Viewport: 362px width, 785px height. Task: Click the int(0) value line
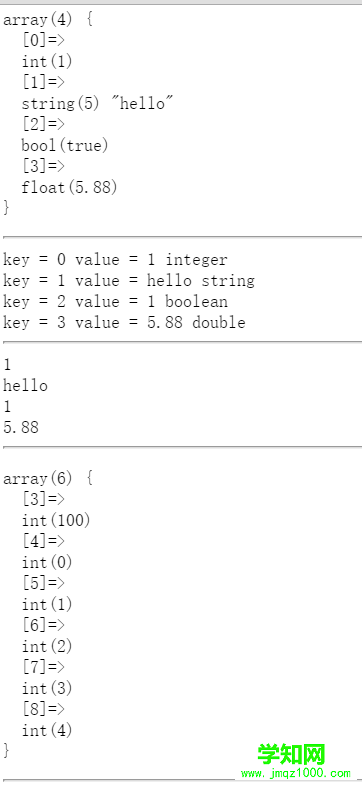47,563
